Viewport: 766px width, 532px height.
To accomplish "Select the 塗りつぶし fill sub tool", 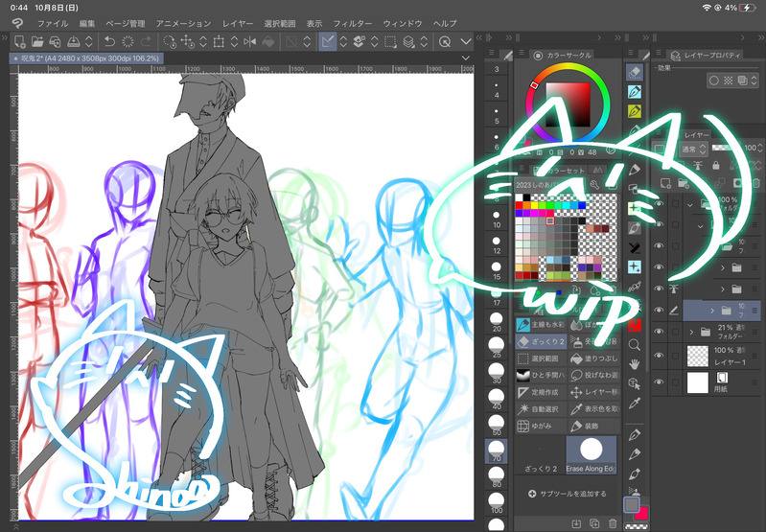I will [594, 359].
